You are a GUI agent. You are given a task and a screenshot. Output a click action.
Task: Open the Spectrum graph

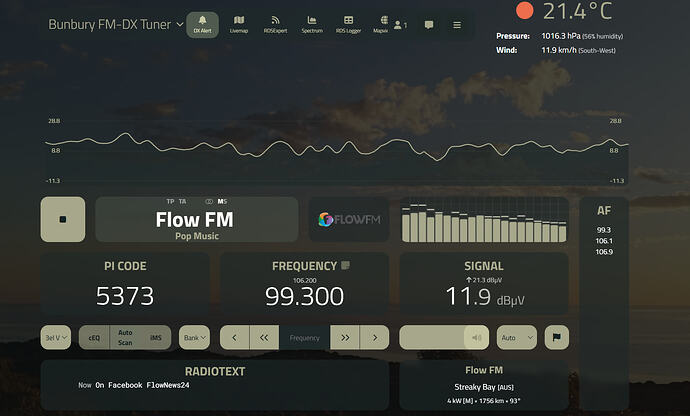click(x=312, y=24)
